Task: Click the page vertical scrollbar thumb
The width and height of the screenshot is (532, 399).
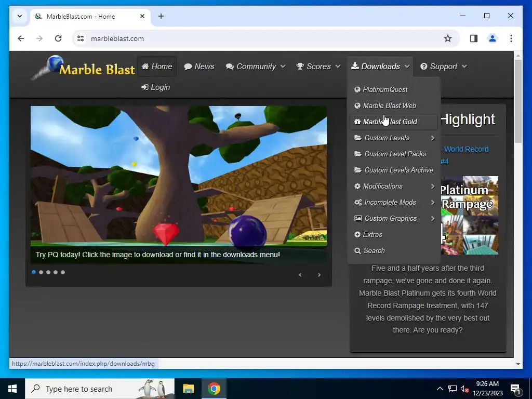Action: 518,100
